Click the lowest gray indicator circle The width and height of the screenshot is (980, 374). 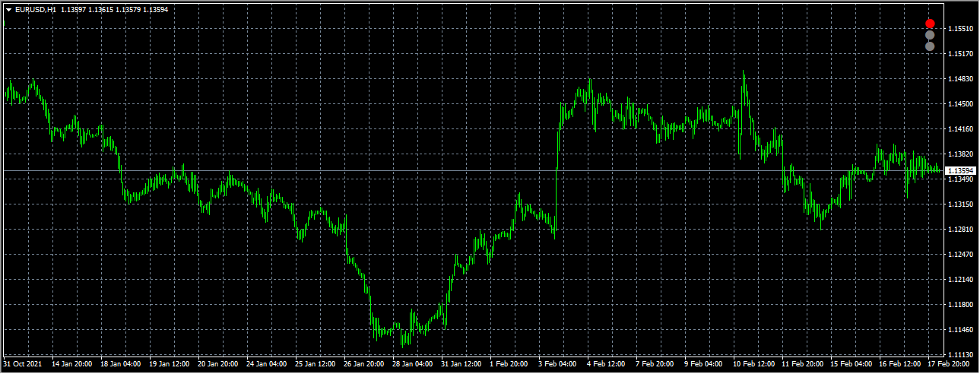point(930,46)
